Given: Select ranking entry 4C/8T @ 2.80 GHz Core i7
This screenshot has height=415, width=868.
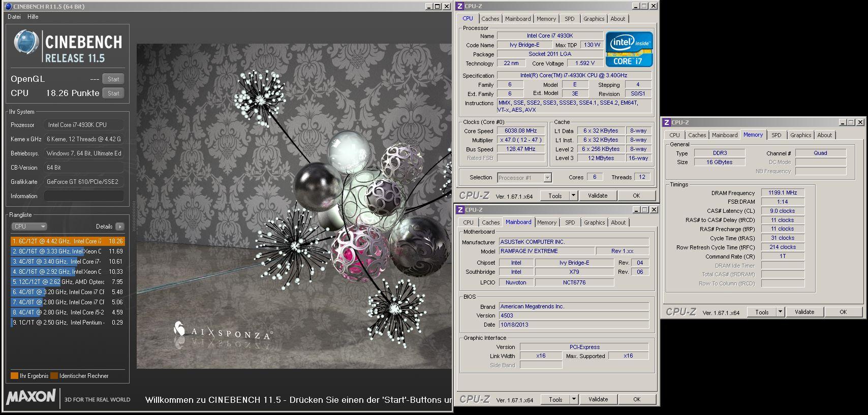Looking at the screenshot, I should coord(68,302).
